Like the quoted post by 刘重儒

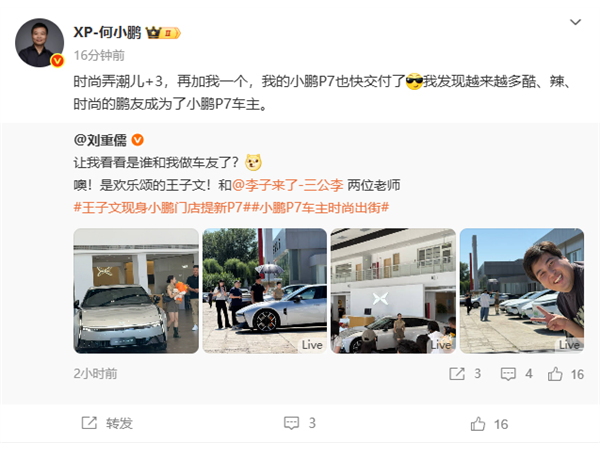tap(555, 374)
